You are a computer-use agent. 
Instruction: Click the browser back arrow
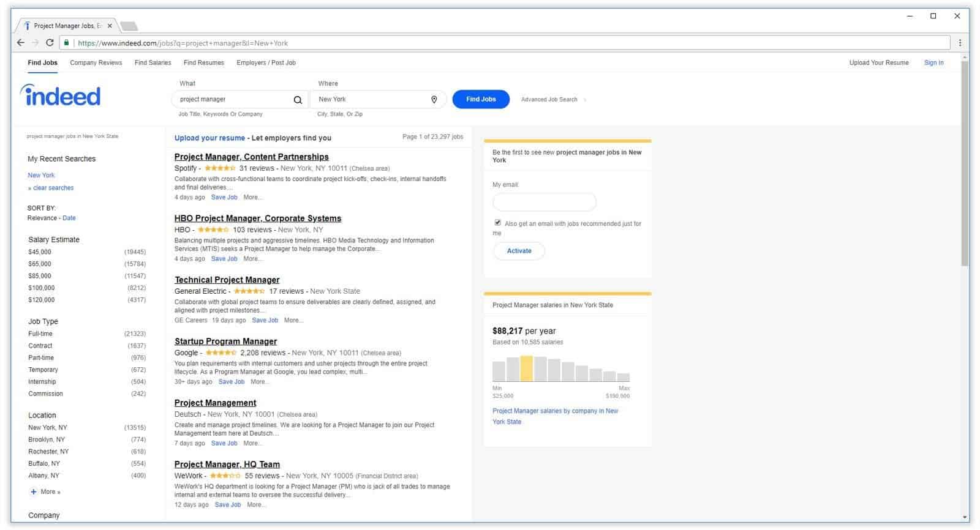21,43
